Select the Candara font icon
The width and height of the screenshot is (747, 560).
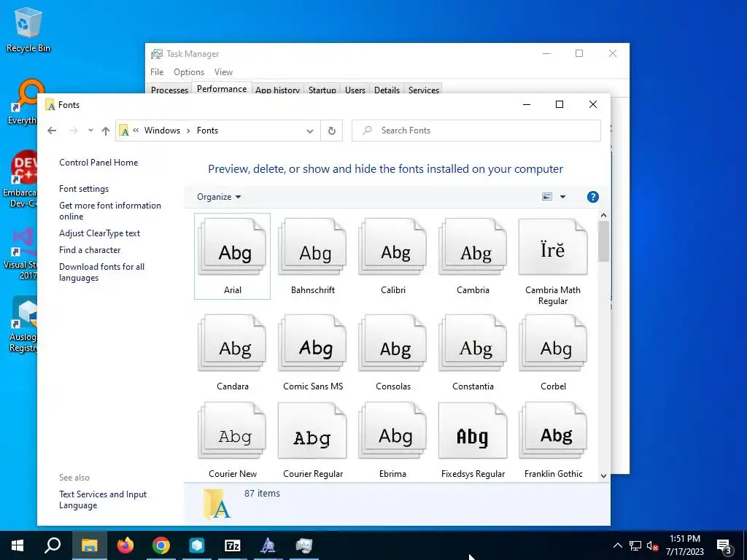click(233, 343)
